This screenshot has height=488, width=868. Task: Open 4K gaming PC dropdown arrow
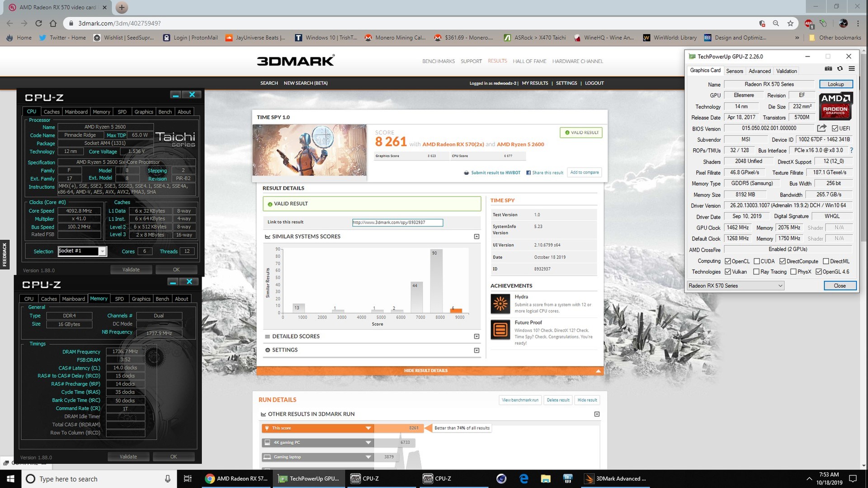point(368,442)
